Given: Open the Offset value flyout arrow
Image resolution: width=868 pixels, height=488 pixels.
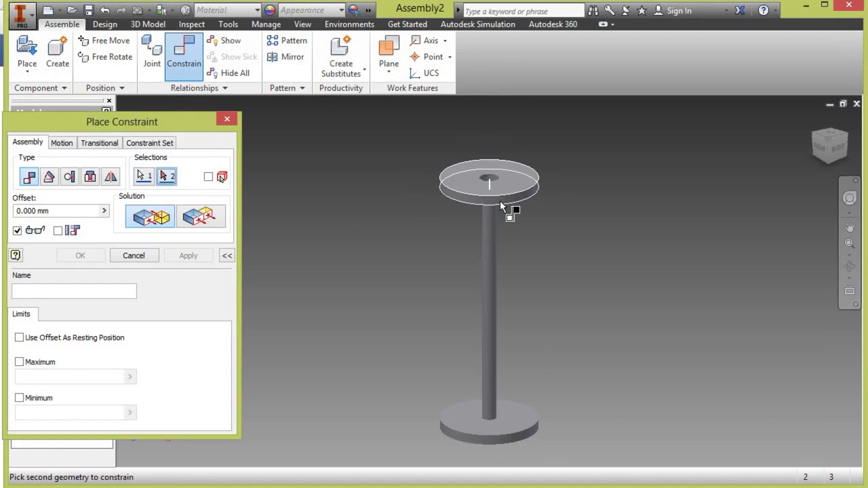Looking at the screenshot, I should pos(104,211).
